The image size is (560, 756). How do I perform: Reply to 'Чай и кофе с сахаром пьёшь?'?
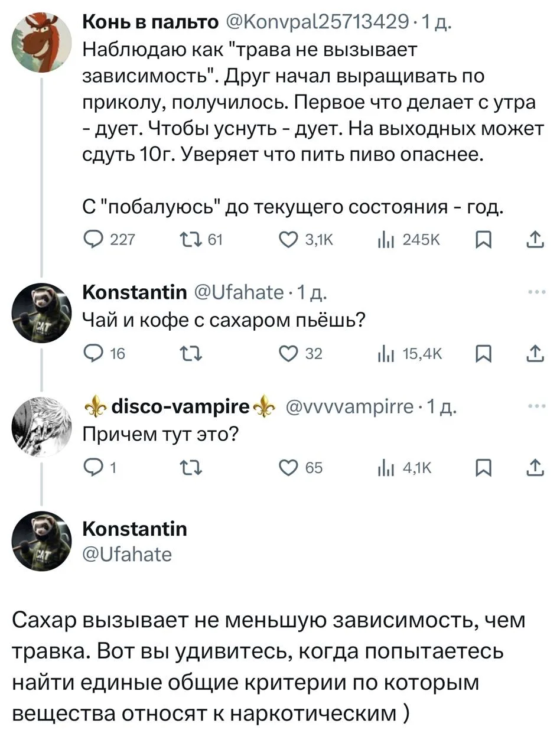tap(92, 354)
